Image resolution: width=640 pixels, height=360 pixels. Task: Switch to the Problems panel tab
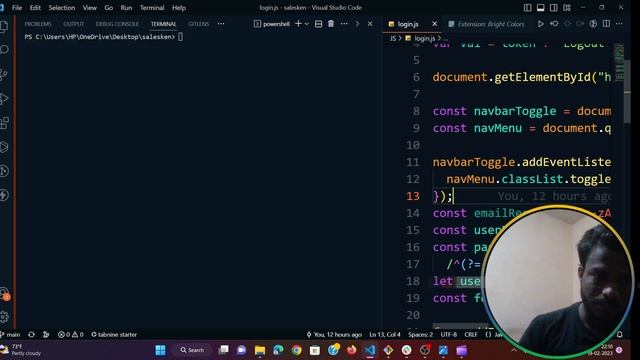[x=38, y=24]
